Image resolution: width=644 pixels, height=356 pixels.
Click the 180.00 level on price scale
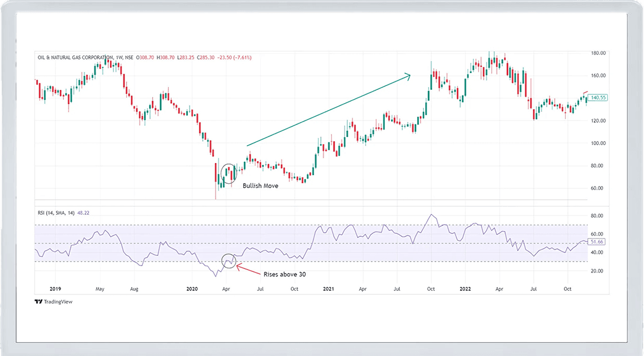pos(597,53)
